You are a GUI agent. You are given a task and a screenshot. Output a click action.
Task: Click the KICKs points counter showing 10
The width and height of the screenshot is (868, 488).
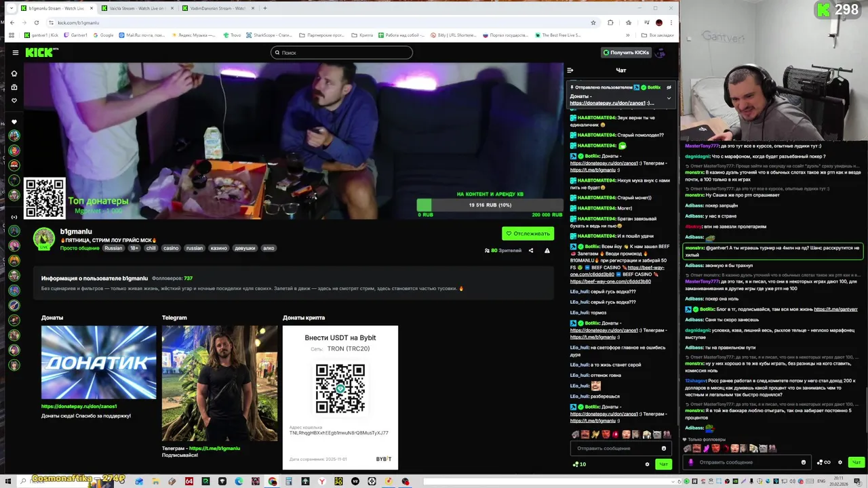coord(579,464)
